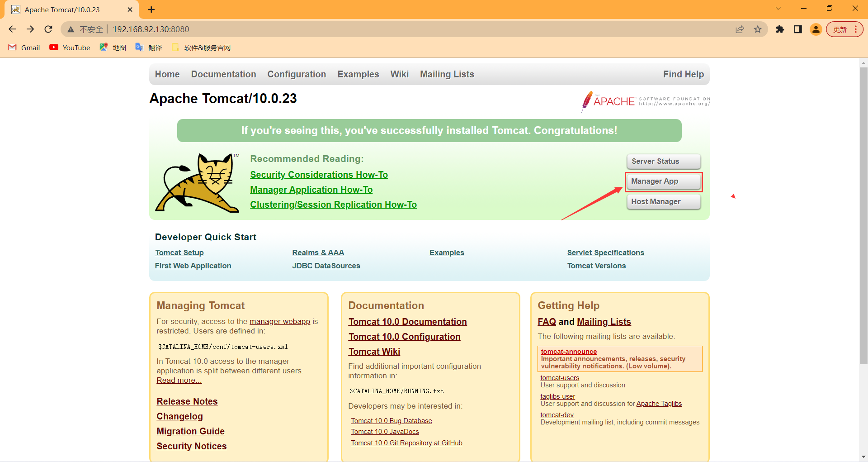The image size is (868, 462).
Task: Click the browser back arrow
Action: point(12,29)
